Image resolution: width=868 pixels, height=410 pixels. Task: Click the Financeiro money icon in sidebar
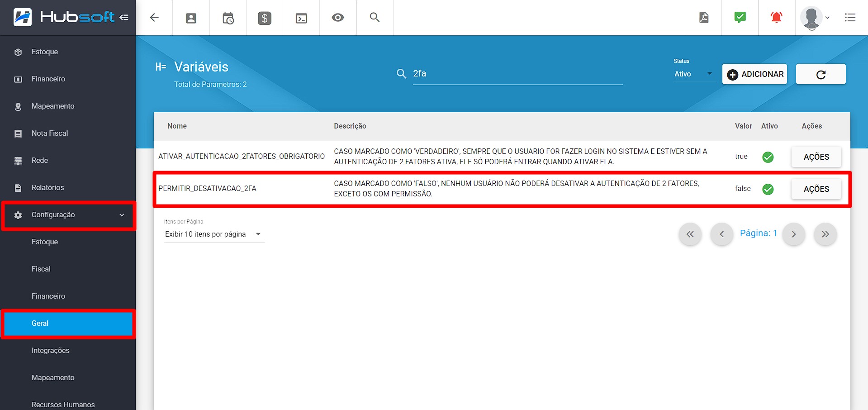click(18, 79)
